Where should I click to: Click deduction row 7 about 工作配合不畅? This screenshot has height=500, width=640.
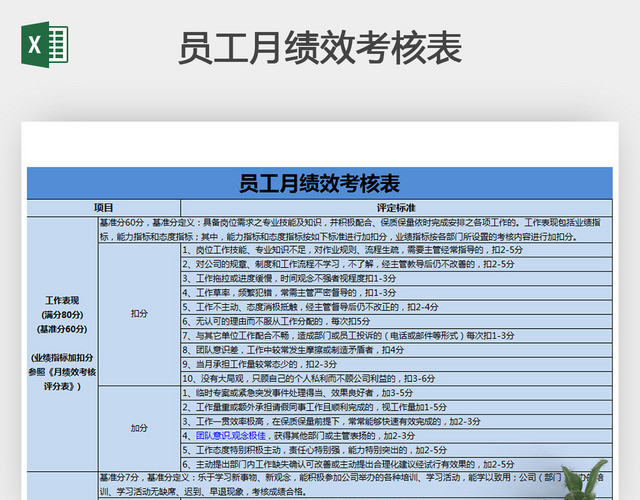396,336
